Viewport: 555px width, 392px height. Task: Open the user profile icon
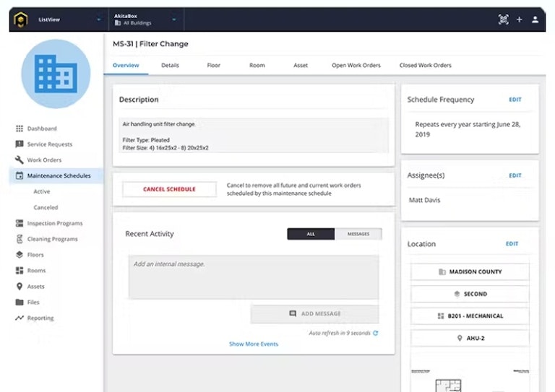535,19
